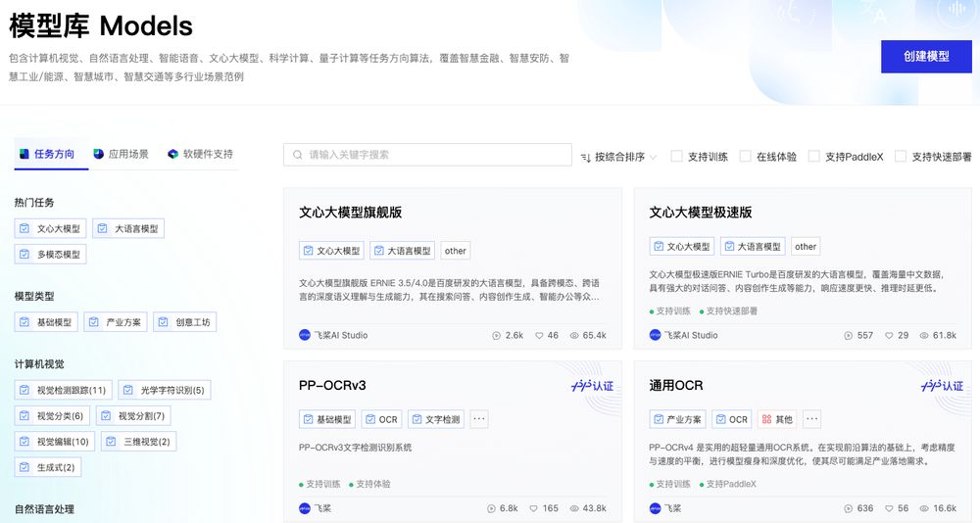Expand more tags on PP-OCRv3 card
The height and width of the screenshot is (523, 980).
479,419
